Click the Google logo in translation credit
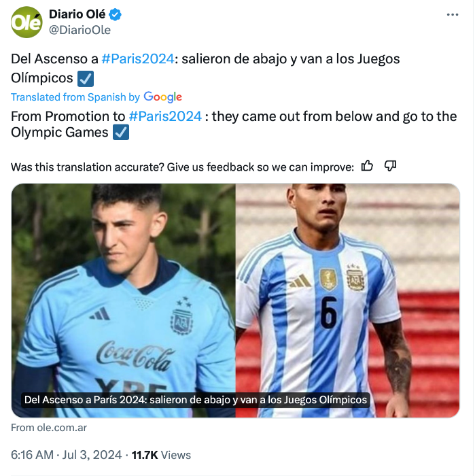The image size is (475, 476). point(162,97)
